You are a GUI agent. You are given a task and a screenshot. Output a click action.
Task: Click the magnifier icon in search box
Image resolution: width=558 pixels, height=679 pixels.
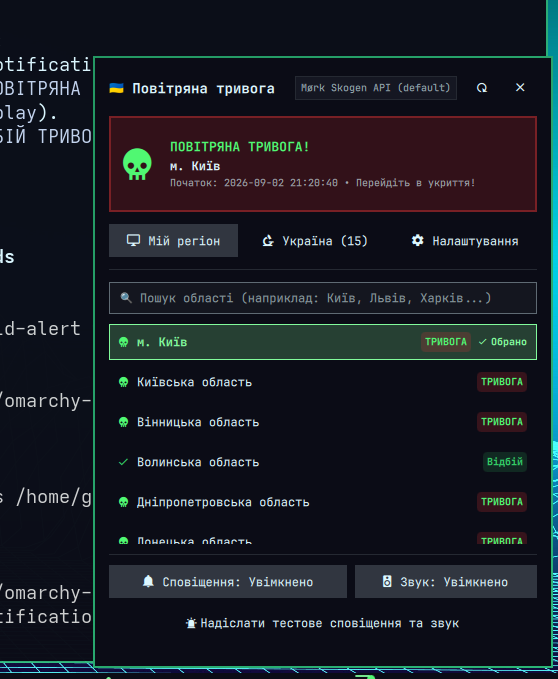tap(126, 297)
